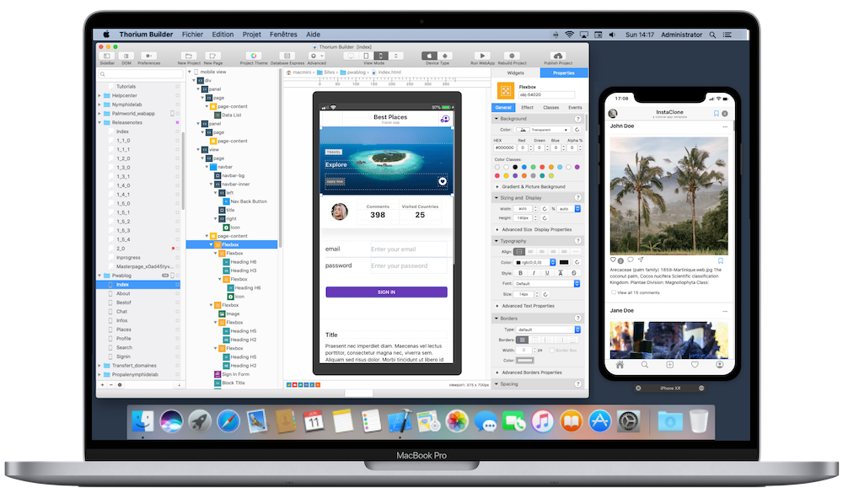
Task: Toggle the SideBar panel icon
Action: click(107, 56)
